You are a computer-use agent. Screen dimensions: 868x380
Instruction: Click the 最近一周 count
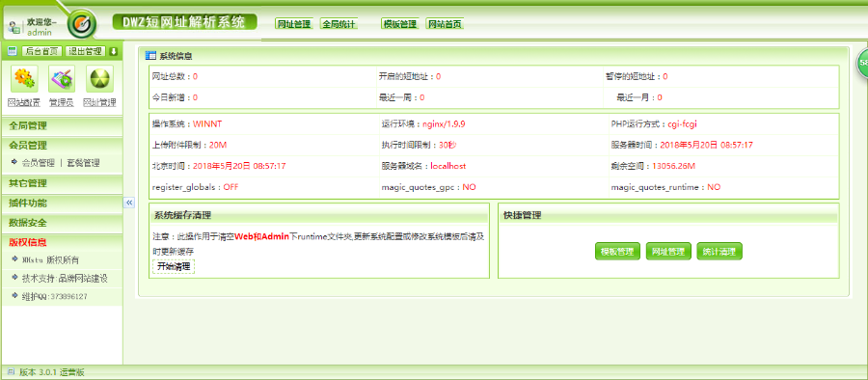(x=421, y=97)
